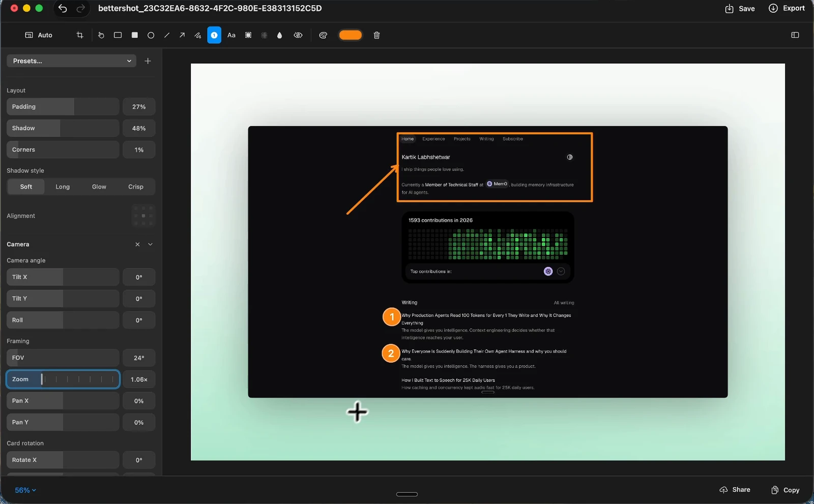
Task: Select the arrow tool
Action: point(182,35)
